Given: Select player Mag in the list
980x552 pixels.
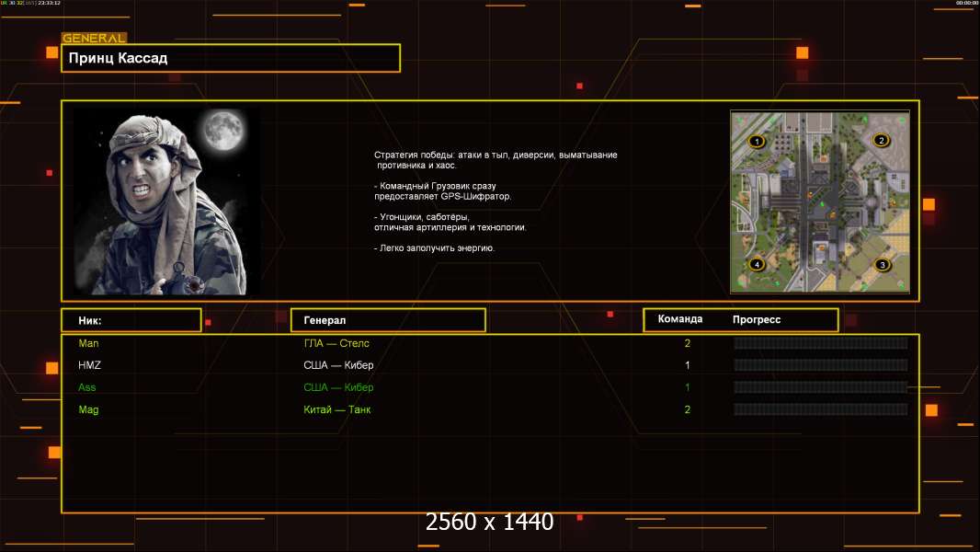Looking at the screenshot, I should 88,409.
